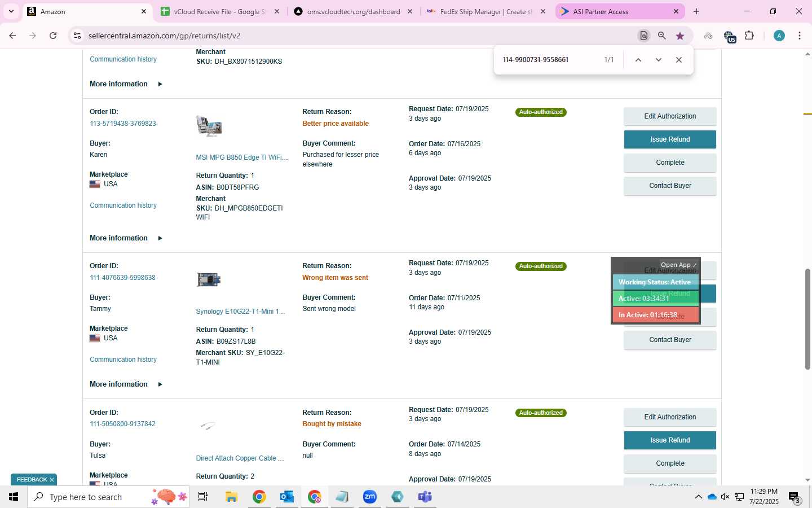812x508 pixels.
Task: Open Task View on taskbar
Action: click(203, 497)
